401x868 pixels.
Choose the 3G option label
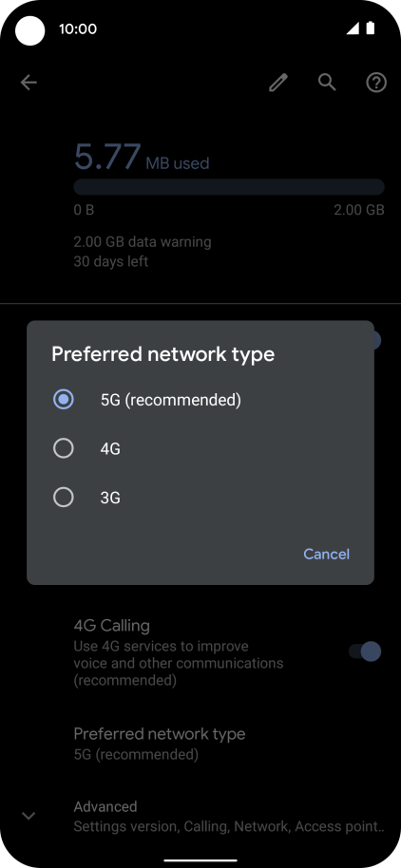[x=110, y=498]
